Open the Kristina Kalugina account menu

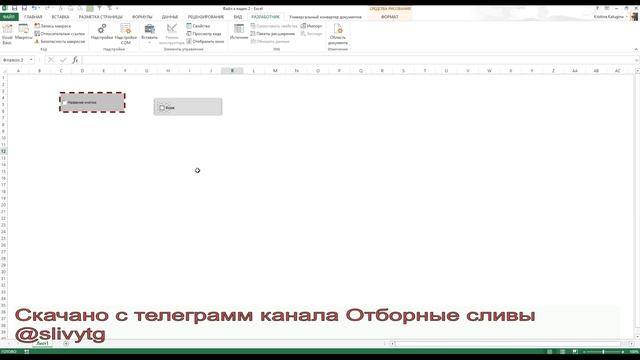point(610,17)
